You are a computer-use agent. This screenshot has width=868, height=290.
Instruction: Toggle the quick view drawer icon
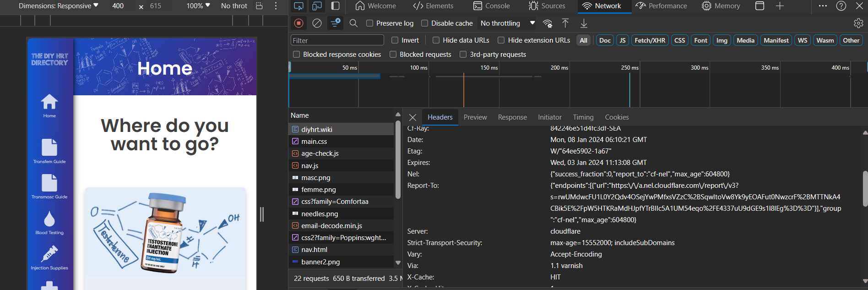[x=759, y=6]
